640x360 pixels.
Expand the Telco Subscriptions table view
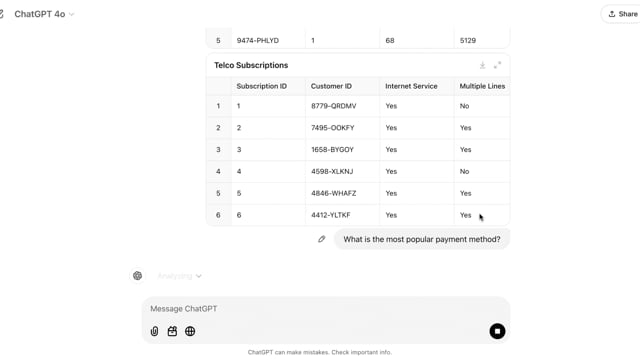498,65
